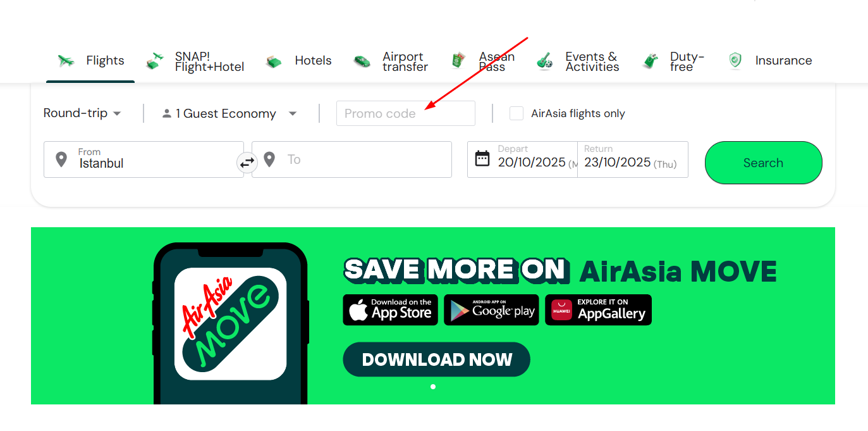Screen dimensions: 868x431
Task: Switch to the Hotels tab
Action: click(x=298, y=61)
